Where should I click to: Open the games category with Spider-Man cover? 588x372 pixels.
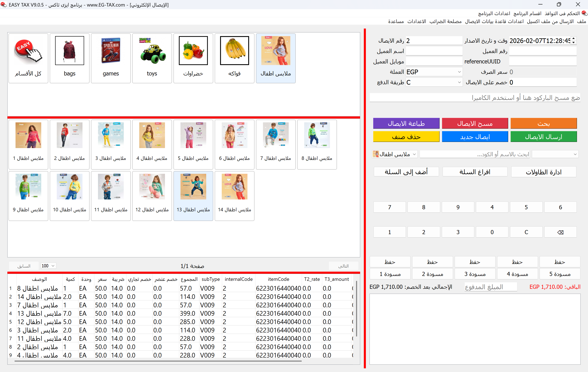(x=111, y=51)
